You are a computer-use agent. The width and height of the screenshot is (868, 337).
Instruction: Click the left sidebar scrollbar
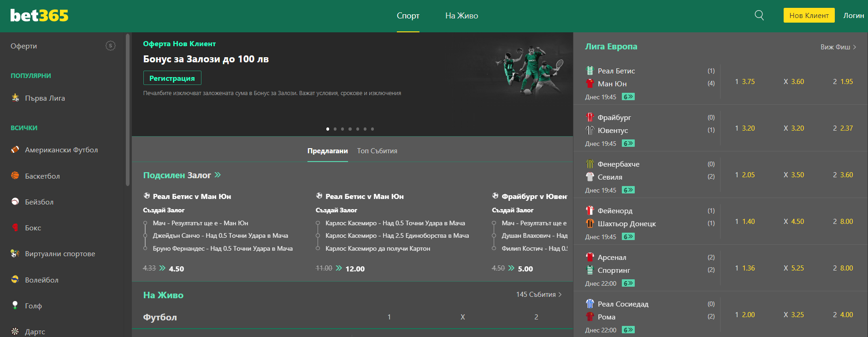pos(128,109)
